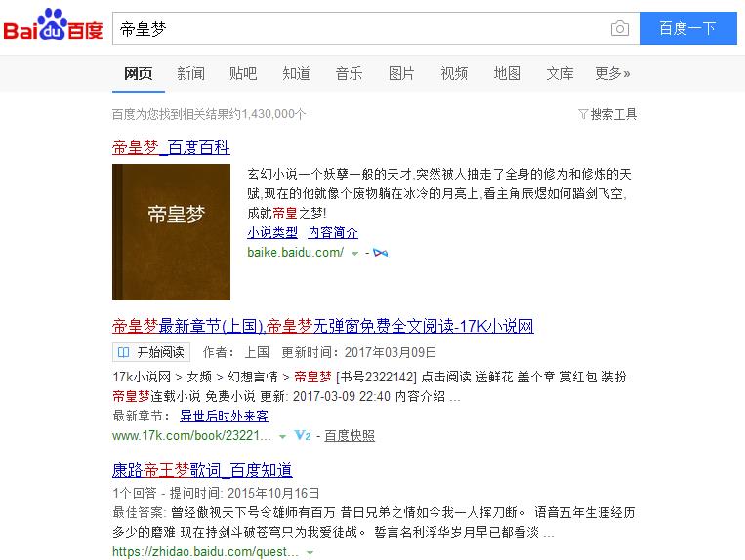Open 康路帝王梦歌词_百度知道 link
This screenshot has height=560, width=745.
pyautogui.click(x=202, y=470)
